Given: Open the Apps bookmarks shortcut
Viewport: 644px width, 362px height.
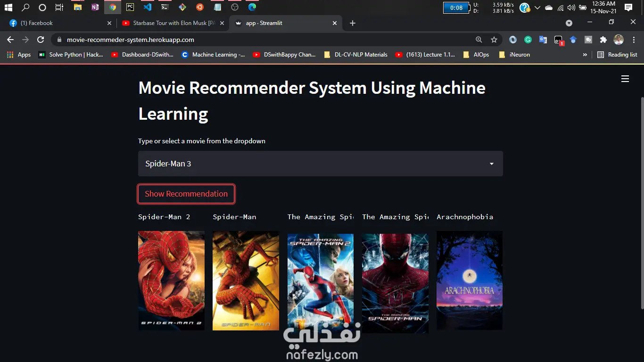Looking at the screenshot, I should pos(19,55).
